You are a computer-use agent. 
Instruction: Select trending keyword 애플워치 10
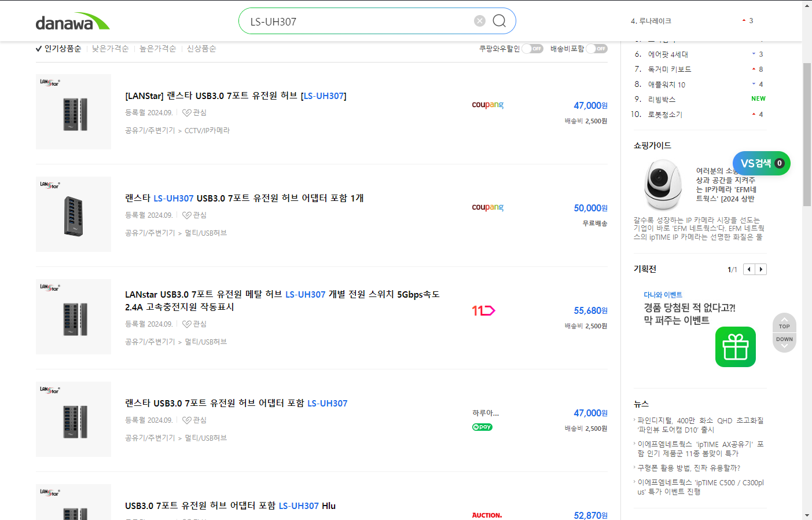(x=667, y=85)
